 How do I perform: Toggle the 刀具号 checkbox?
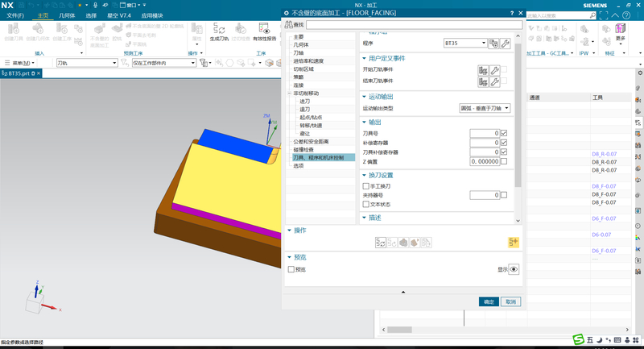(x=504, y=133)
